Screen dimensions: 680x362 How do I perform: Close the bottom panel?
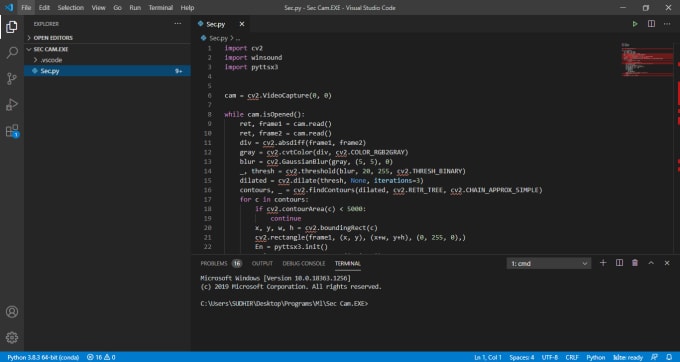(x=667, y=263)
